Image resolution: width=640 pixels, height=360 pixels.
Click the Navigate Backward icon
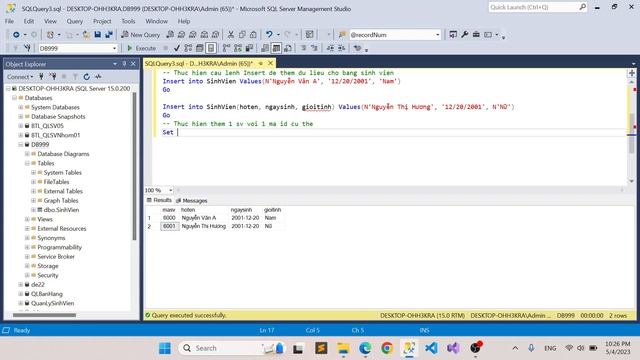(x=16, y=35)
